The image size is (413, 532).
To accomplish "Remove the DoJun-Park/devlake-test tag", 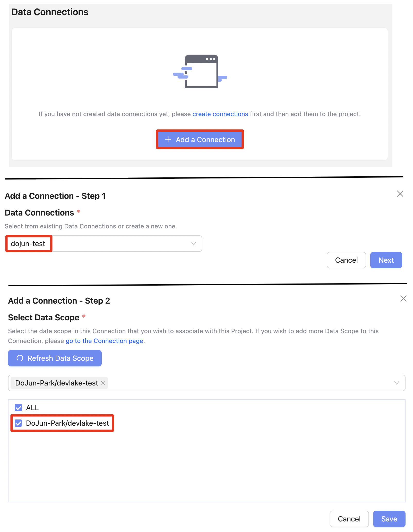I will [x=103, y=383].
